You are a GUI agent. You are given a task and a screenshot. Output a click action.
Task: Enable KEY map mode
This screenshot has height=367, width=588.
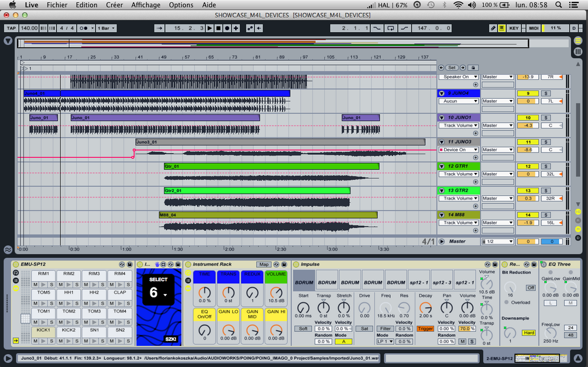click(514, 28)
